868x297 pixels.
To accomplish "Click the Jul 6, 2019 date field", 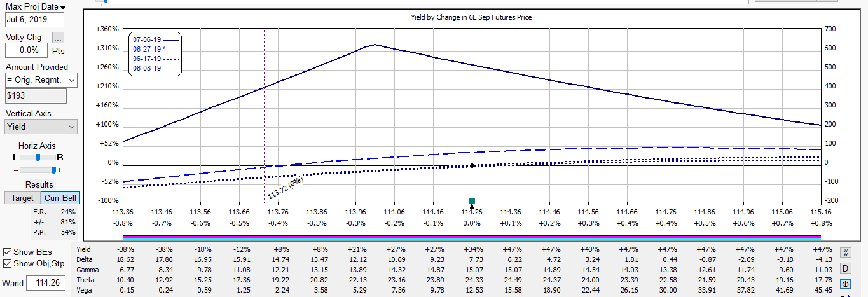I will (x=34, y=20).
